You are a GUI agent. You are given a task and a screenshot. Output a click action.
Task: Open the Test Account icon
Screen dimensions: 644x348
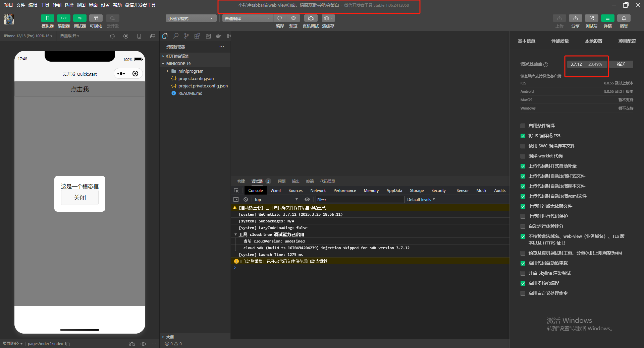pyautogui.click(x=591, y=18)
